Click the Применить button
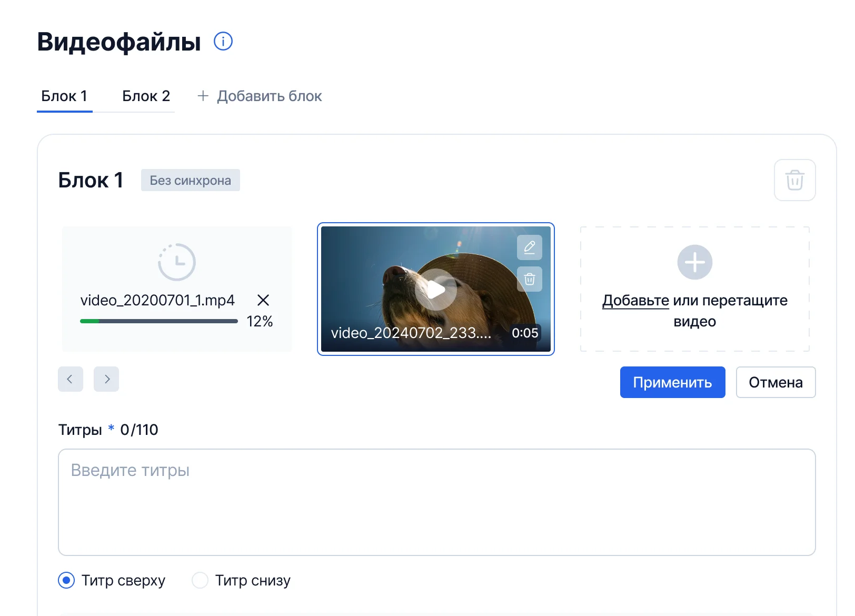 [x=672, y=382]
